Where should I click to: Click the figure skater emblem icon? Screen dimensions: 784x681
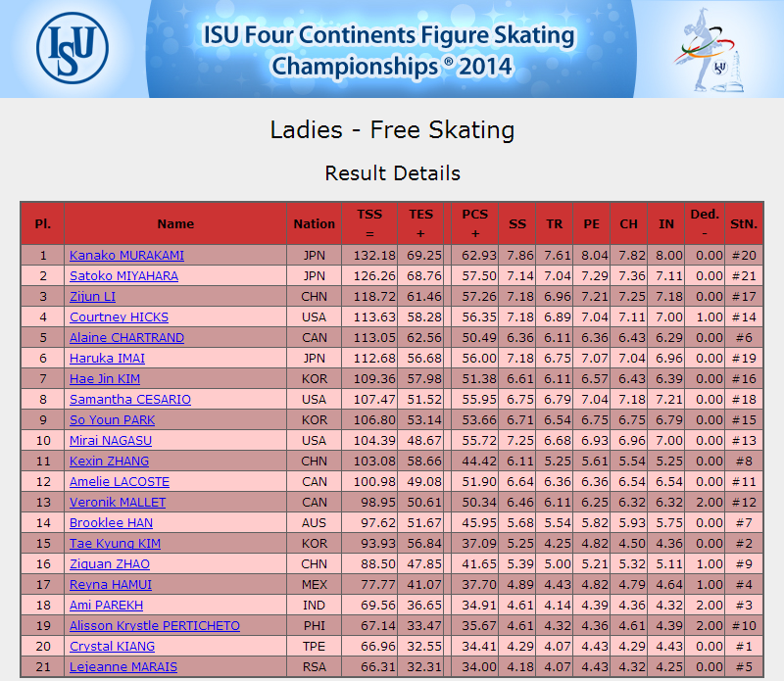[709, 50]
